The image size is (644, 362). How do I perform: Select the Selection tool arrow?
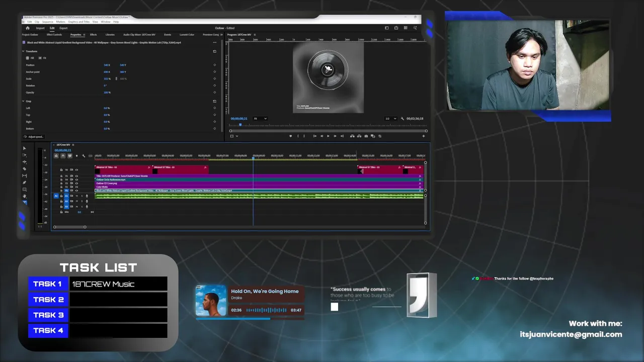[25, 148]
